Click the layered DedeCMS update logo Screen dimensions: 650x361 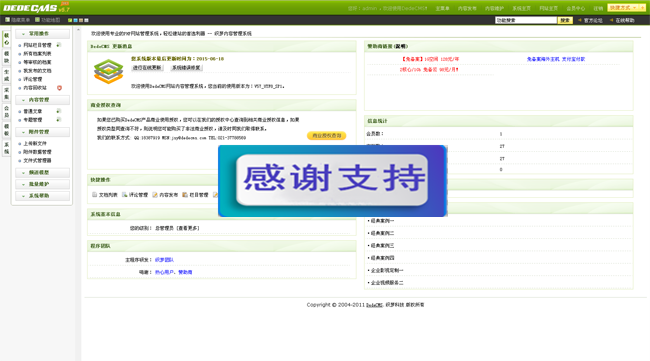click(109, 71)
